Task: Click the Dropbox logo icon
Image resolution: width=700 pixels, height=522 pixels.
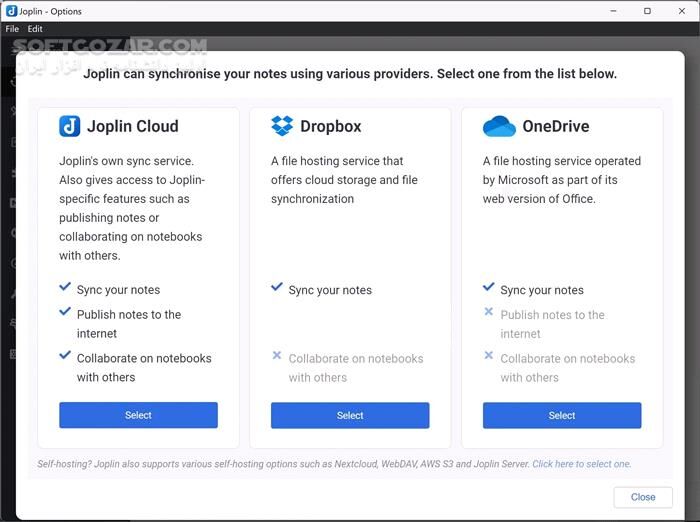Action: click(282, 126)
